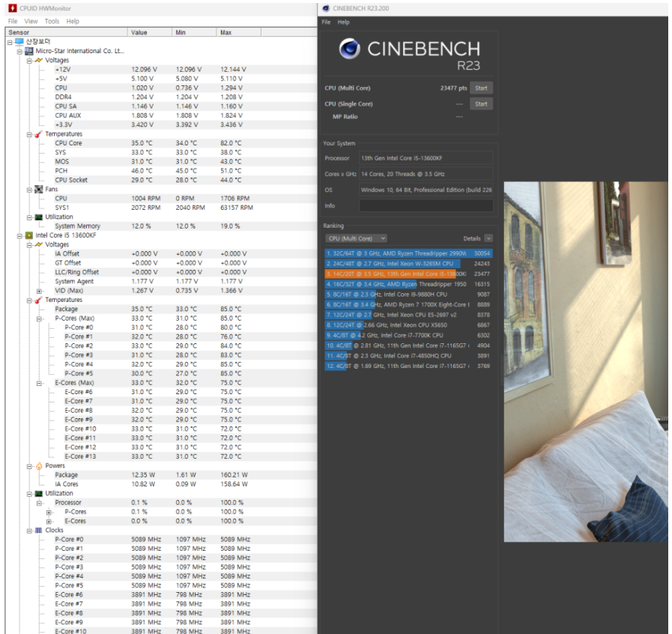672x634 pixels.
Task: Expand the P-Cores utilization node
Action: 49,512
